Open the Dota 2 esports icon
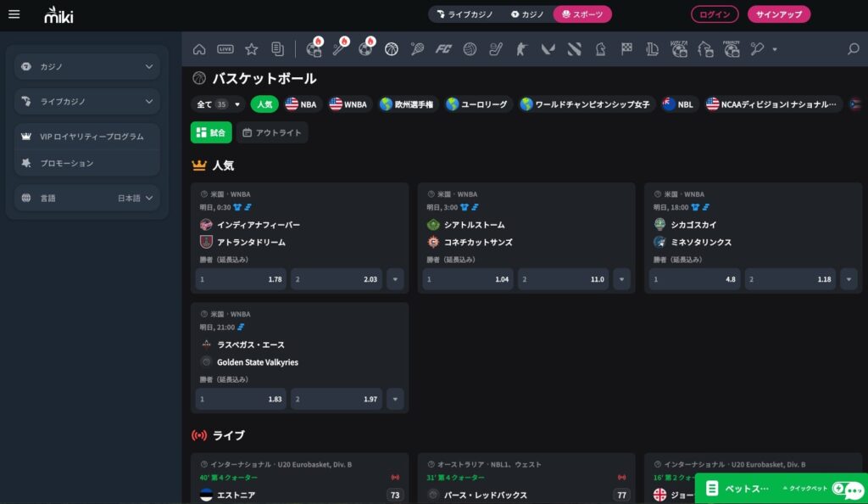Viewport: 868px width, 504px height. click(574, 49)
